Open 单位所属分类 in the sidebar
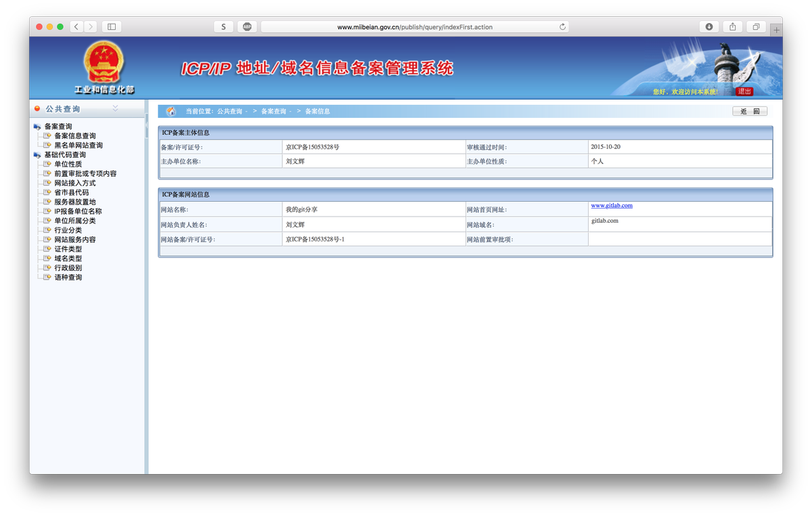 pyautogui.click(x=75, y=221)
